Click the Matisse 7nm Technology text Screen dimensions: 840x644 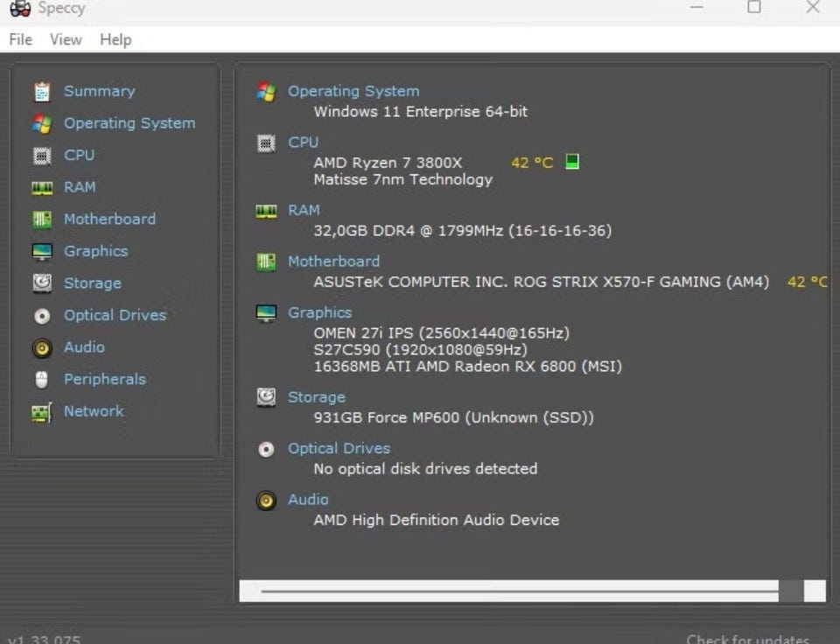click(402, 179)
